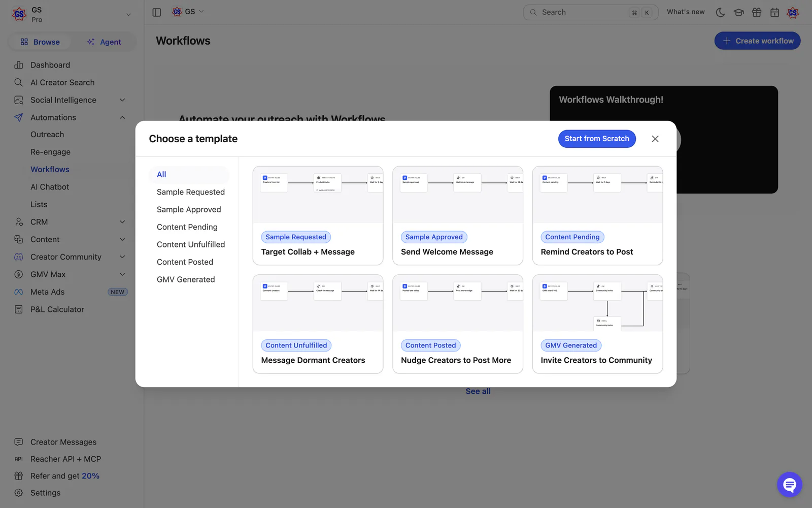The height and width of the screenshot is (508, 812).
Task: Click the See all link
Action: 478,391
